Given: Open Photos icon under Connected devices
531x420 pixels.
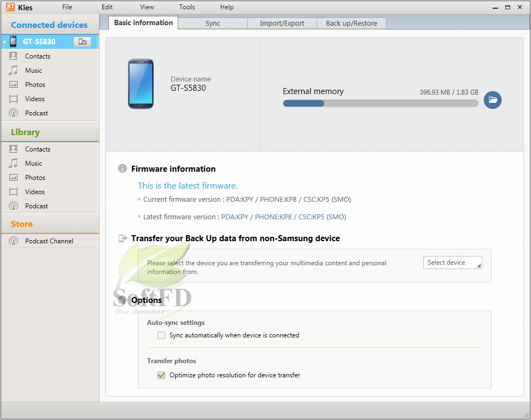Looking at the screenshot, I should point(14,84).
